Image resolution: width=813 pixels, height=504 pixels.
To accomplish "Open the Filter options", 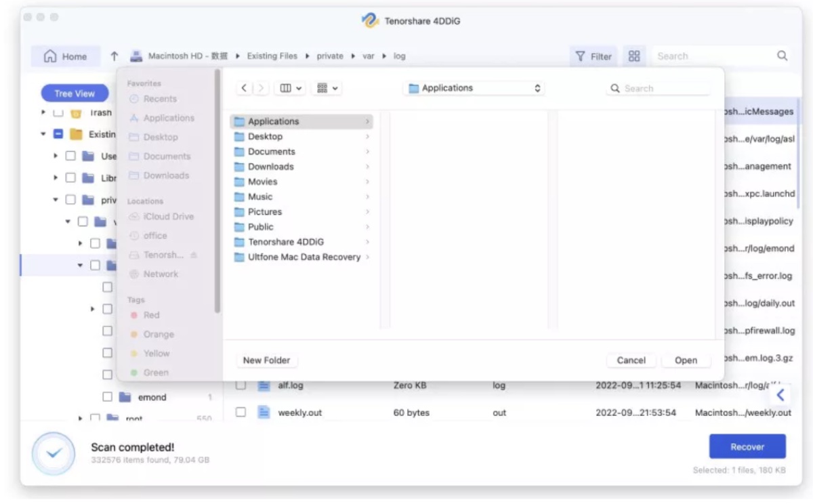I will tap(593, 57).
